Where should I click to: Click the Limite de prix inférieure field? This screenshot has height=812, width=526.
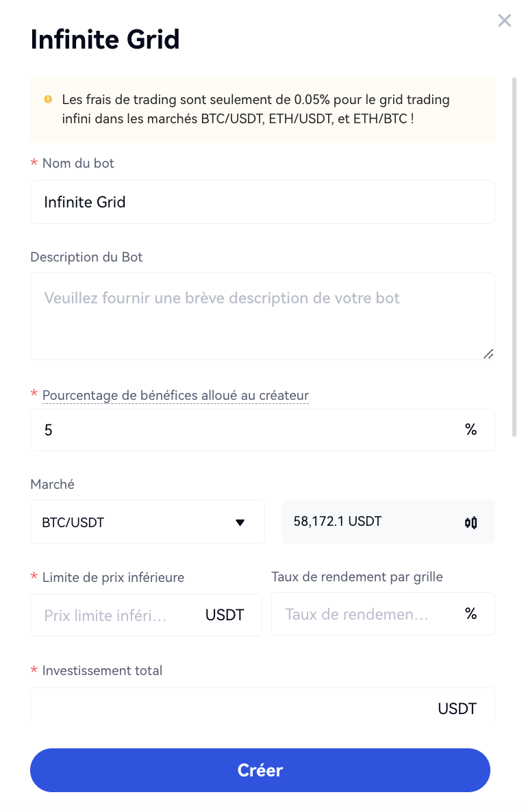tap(116, 615)
